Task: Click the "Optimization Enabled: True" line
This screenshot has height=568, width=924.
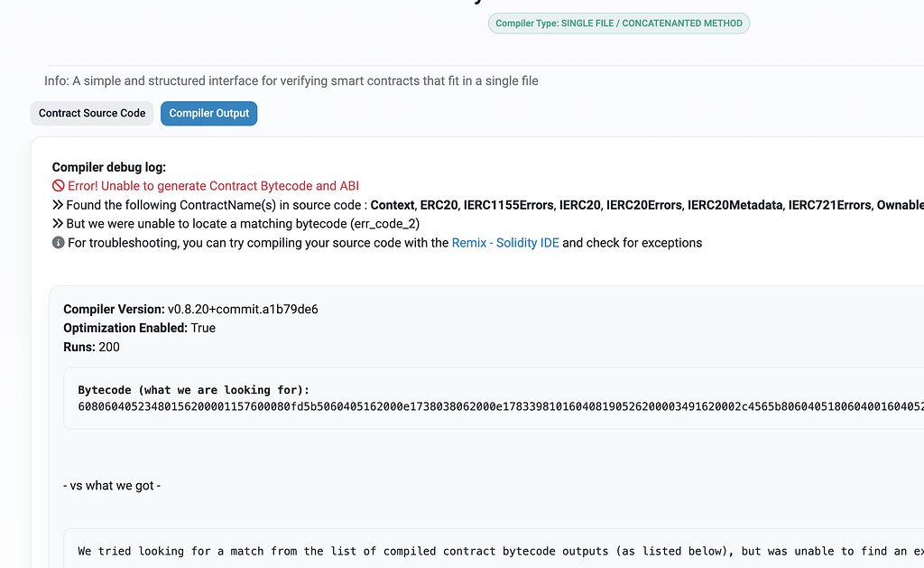Action: 139,328
